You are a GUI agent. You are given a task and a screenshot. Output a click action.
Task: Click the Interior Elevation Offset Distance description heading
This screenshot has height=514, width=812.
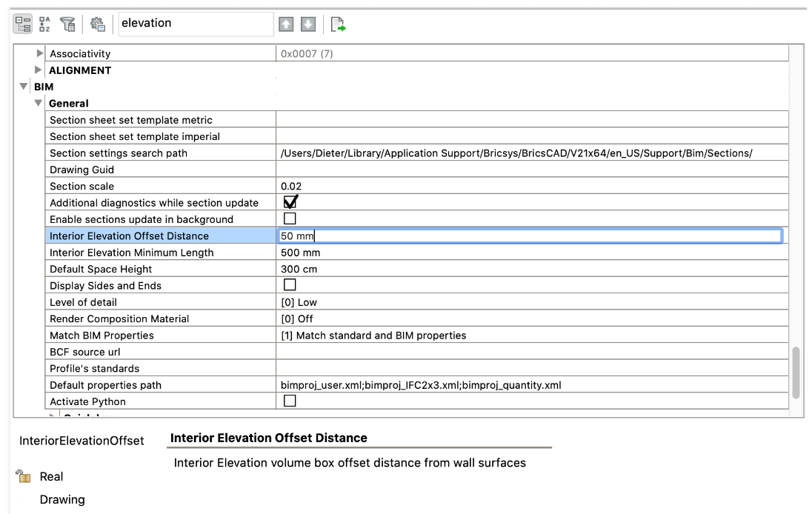[x=269, y=438]
